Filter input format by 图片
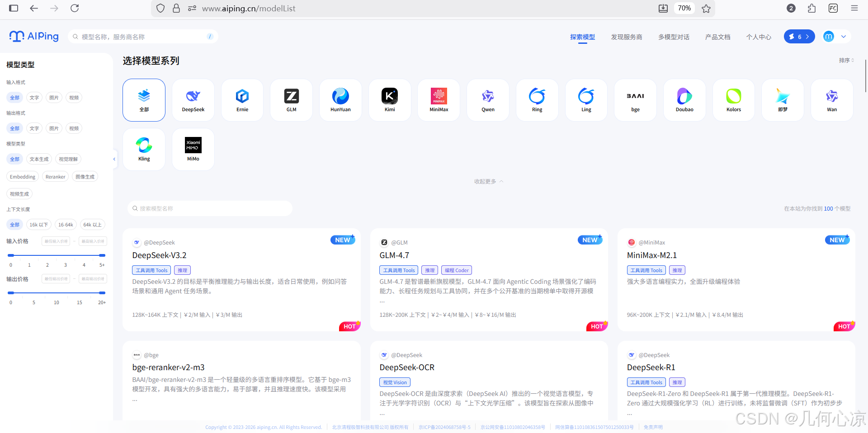This screenshot has height=433, width=868. coord(54,98)
